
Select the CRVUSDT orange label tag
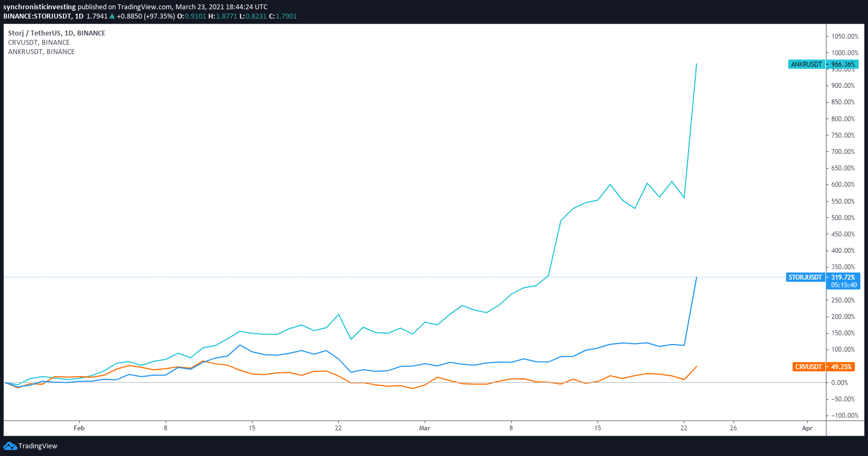pyautogui.click(x=808, y=367)
